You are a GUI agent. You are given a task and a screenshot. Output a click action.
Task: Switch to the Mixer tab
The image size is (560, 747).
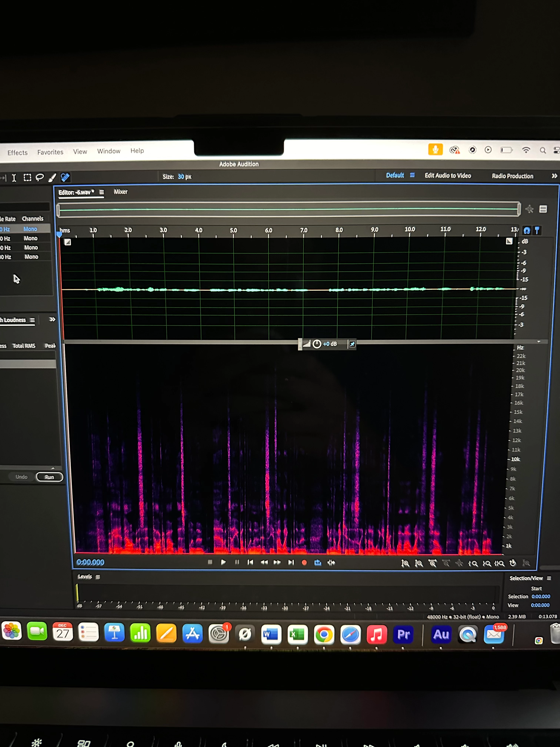pos(121,192)
